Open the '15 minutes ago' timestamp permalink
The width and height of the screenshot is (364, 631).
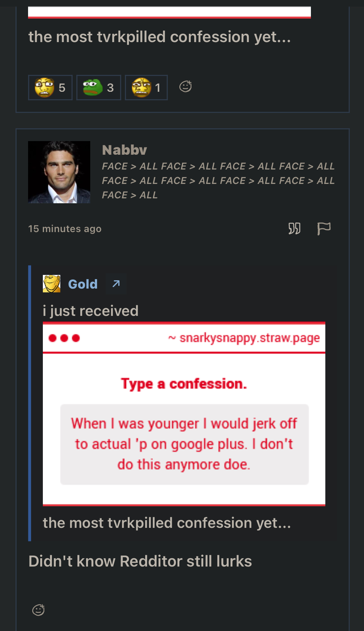(65, 229)
